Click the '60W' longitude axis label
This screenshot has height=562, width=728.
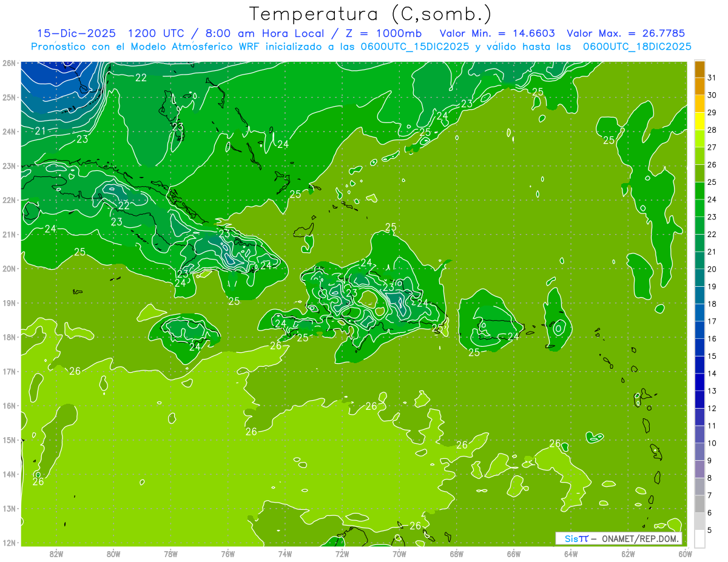pyautogui.click(x=686, y=554)
